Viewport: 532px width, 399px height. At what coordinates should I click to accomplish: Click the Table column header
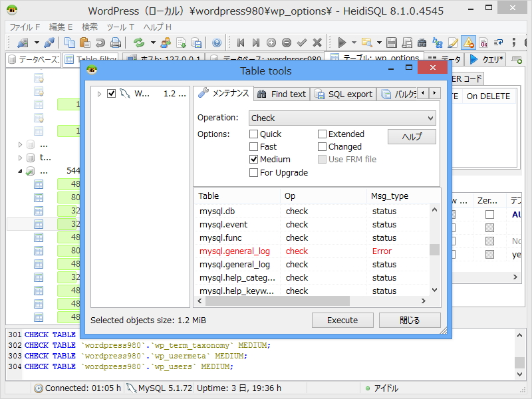237,196
